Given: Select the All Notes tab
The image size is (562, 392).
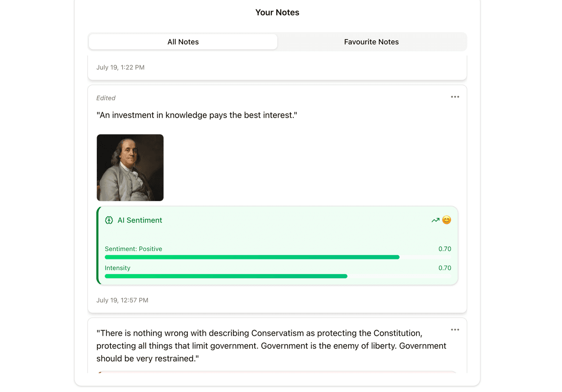Looking at the screenshot, I should 183,42.
